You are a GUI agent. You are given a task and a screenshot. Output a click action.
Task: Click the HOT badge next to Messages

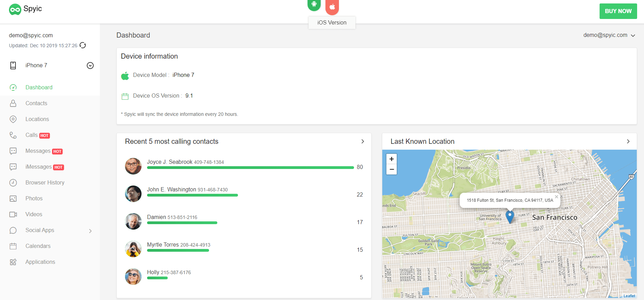tap(58, 152)
